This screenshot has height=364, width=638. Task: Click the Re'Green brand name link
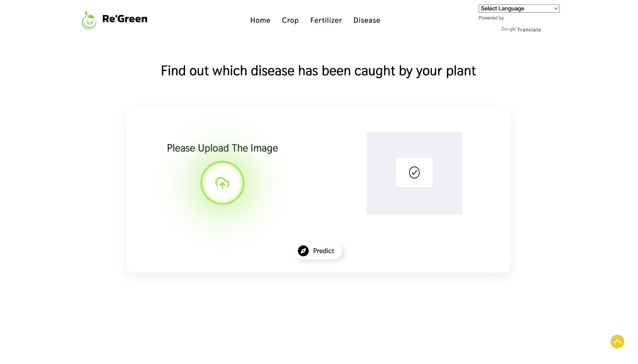tap(125, 19)
